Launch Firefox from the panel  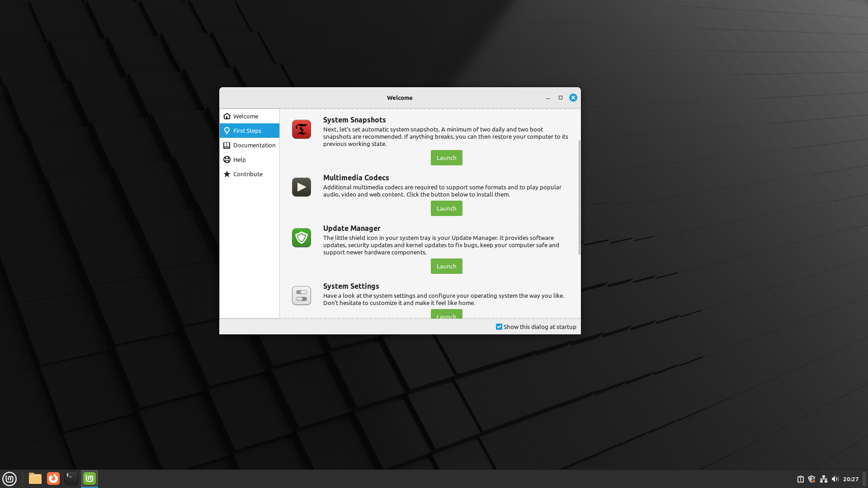coord(53,479)
